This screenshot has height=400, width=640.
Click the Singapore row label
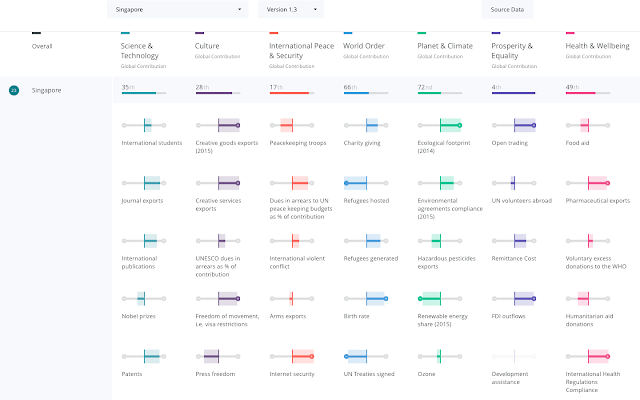47,90
